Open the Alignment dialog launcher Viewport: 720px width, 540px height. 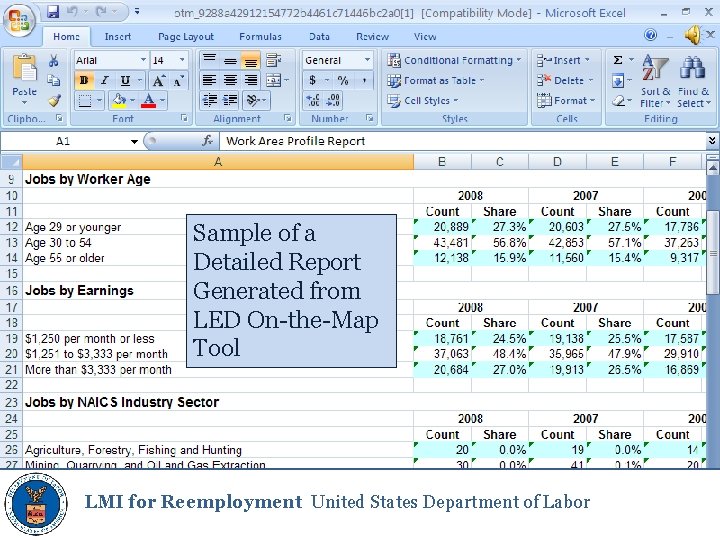[x=288, y=118]
